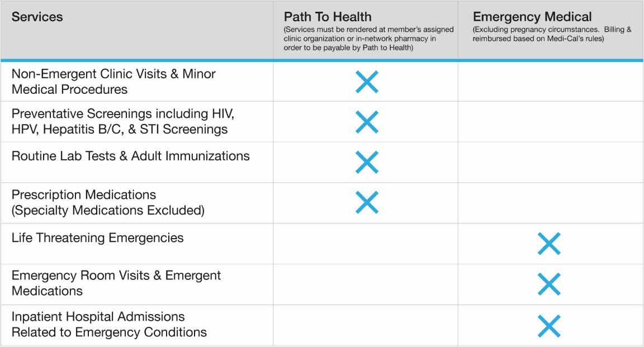Click the Emergency Medical column heading
644x347 pixels.
532,17
